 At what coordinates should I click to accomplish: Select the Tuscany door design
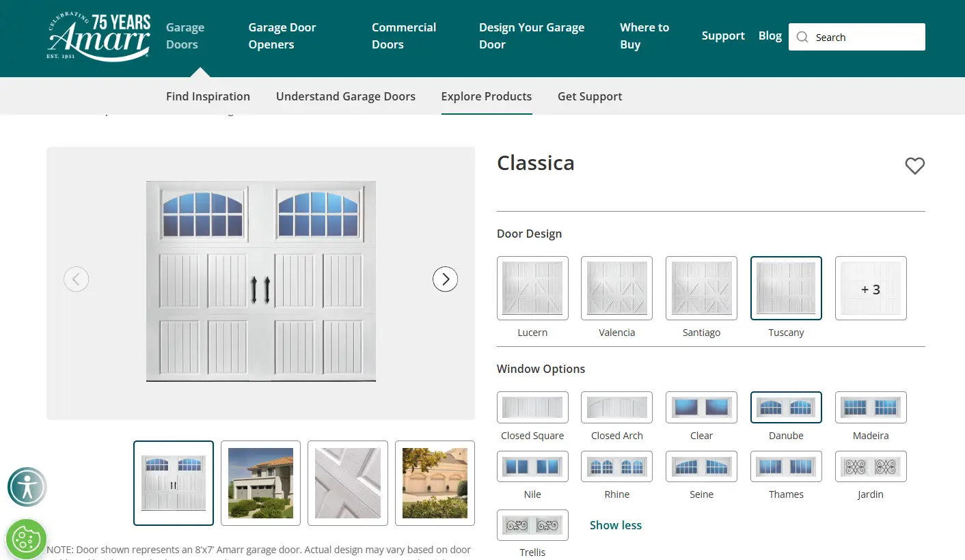point(786,288)
